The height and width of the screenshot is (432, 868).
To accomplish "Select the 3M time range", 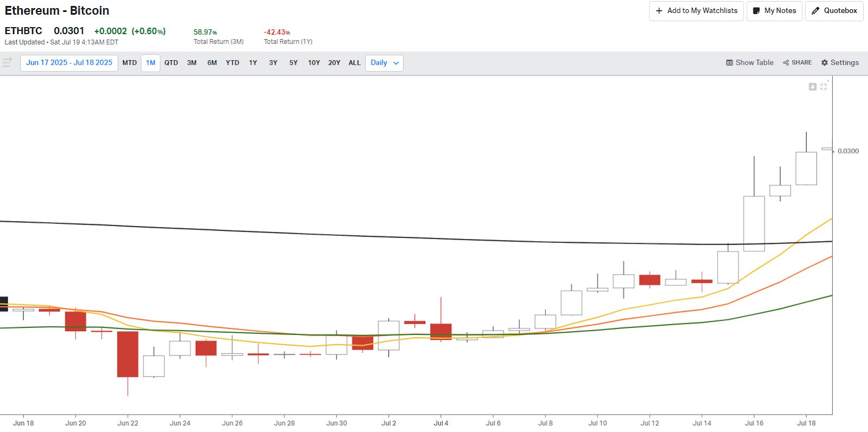I will point(192,63).
